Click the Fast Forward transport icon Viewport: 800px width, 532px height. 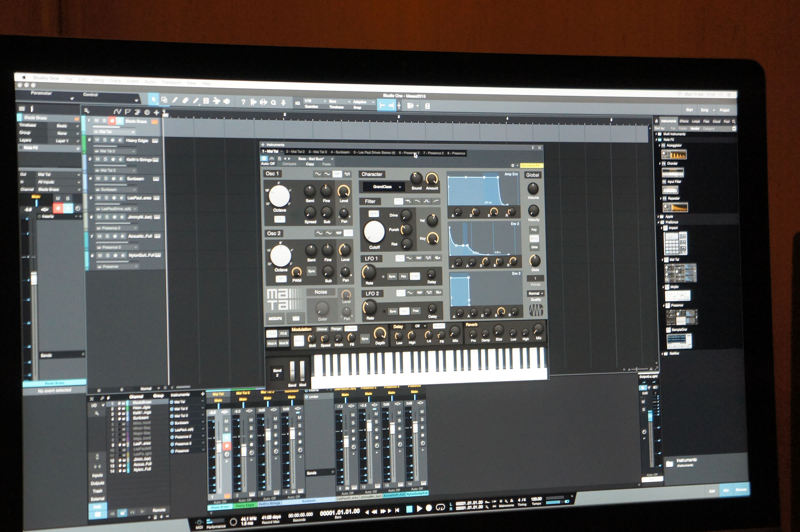(383, 511)
